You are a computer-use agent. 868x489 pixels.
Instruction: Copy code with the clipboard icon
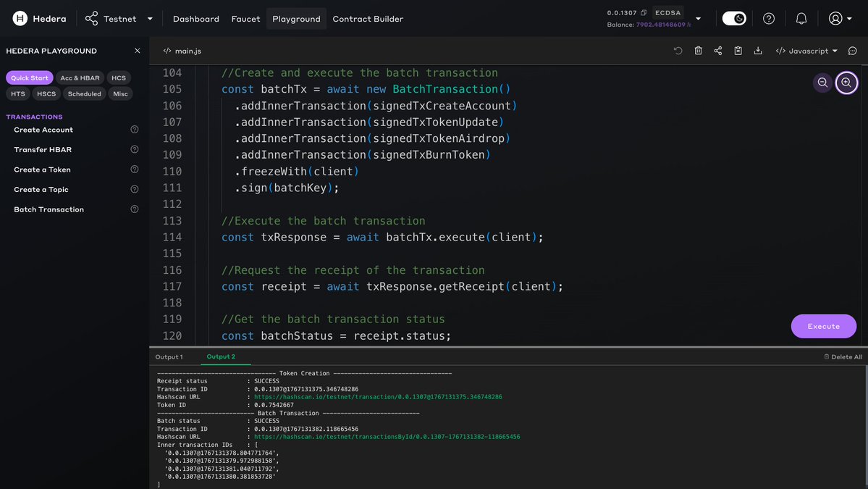[738, 51]
